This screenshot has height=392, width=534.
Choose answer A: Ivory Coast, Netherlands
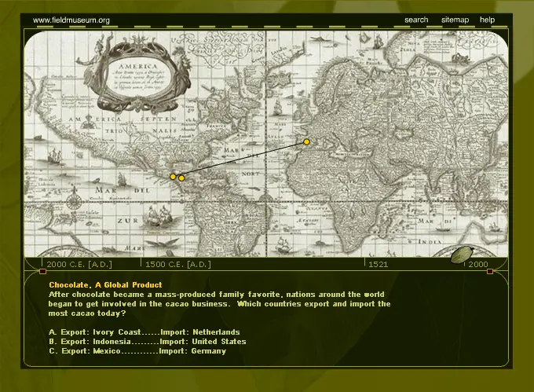(144, 332)
